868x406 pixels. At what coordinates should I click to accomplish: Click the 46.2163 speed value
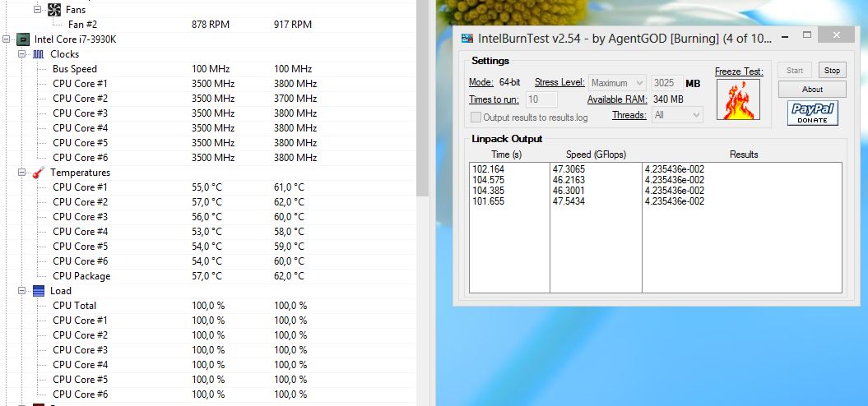click(x=569, y=180)
